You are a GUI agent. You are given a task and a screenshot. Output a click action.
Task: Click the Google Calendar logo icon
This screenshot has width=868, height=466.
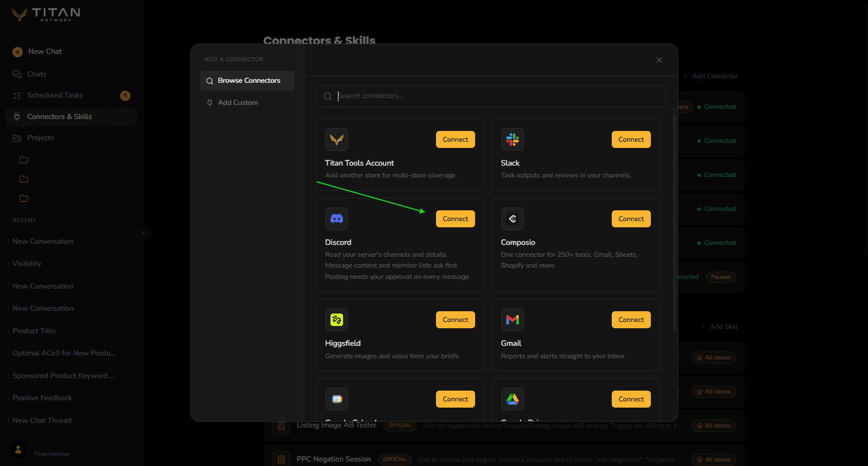(x=337, y=399)
